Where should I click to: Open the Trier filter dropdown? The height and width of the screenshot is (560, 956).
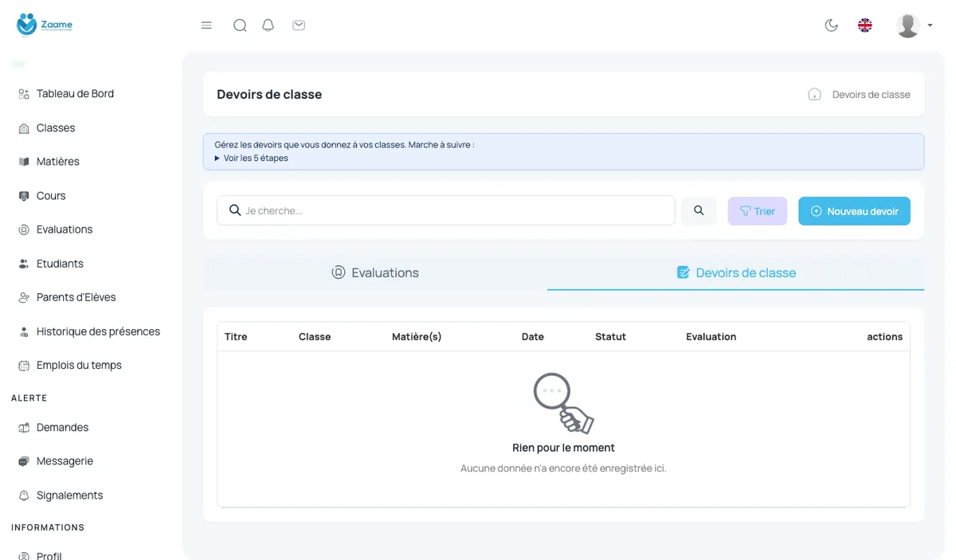[758, 211]
